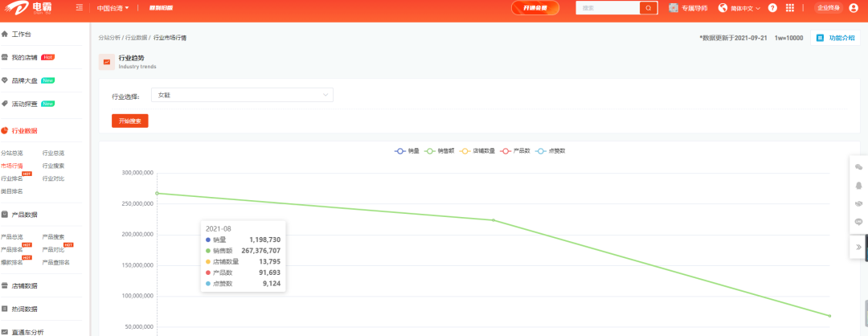Open the 专属导师 tutor avatar
The width and height of the screenshot is (868, 336).
[674, 8]
